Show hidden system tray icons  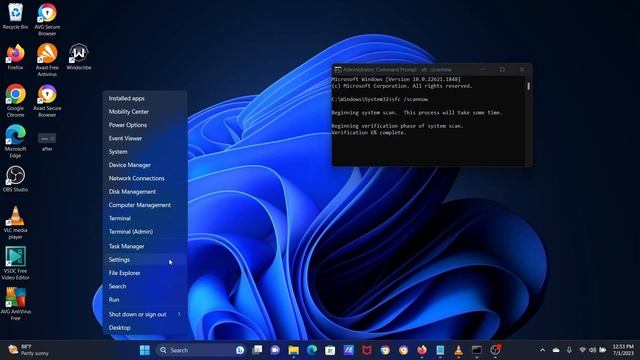(x=542, y=350)
